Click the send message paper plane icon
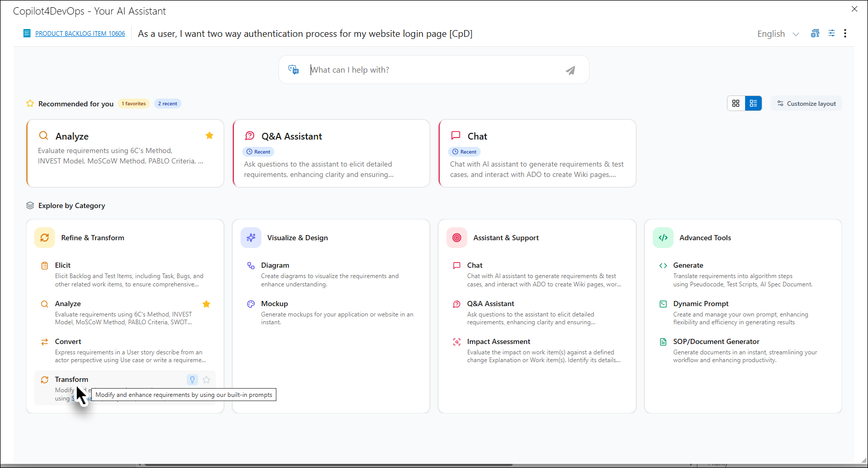This screenshot has height=468, width=868. tap(570, 71)
